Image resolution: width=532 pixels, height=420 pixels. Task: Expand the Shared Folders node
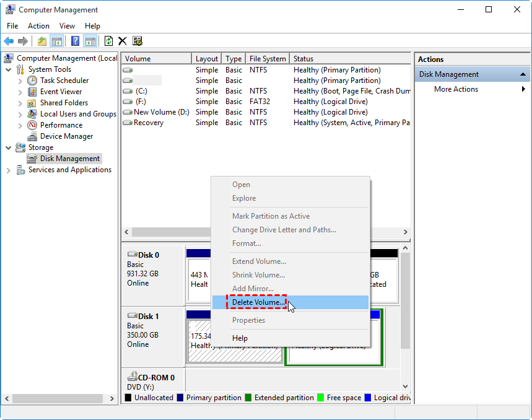20,103
